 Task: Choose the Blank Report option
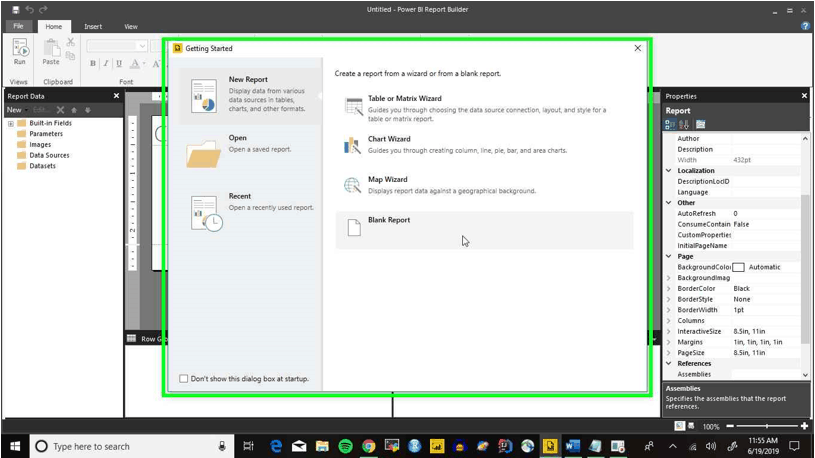tap(484, 230)
